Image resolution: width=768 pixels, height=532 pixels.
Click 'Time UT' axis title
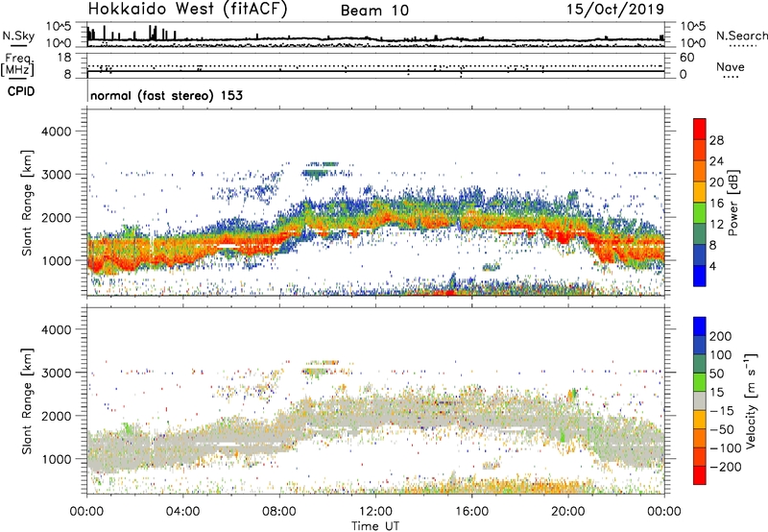pyautogui.click(x=375, y=526)
